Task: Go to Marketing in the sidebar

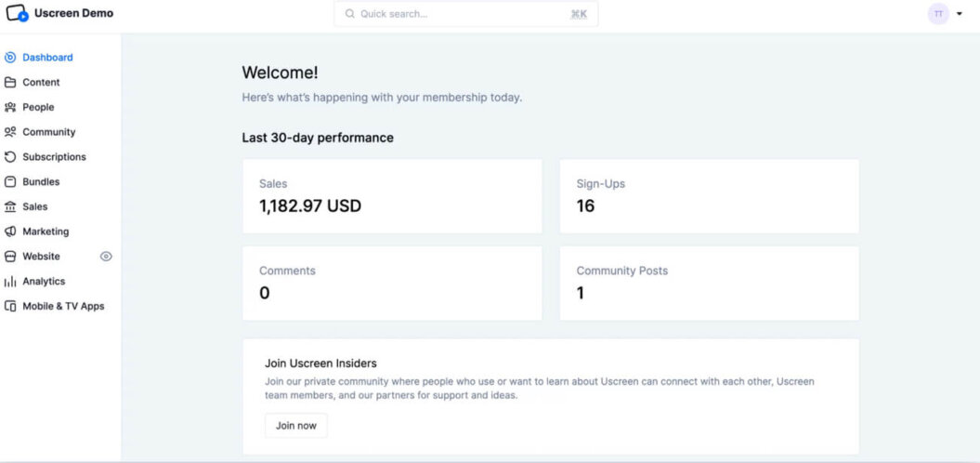Action: [x=46, y=231]
